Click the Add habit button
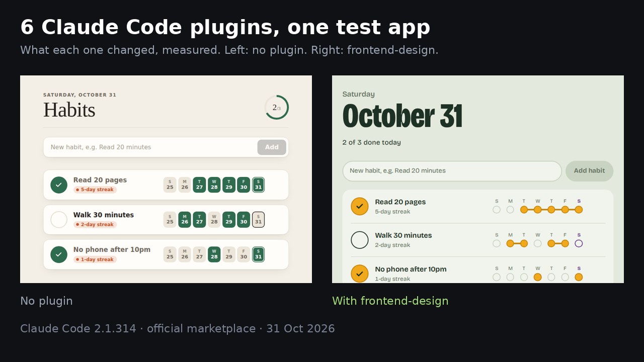 coord(589,171)
